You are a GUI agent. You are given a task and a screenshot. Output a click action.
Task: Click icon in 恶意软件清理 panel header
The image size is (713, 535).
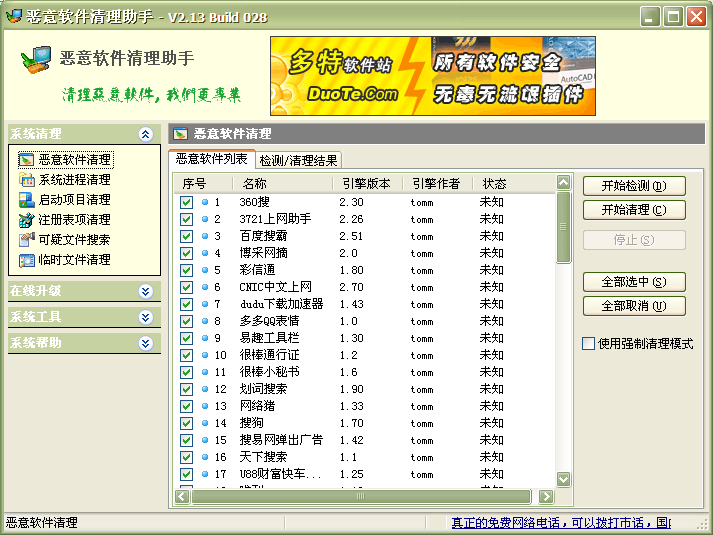point(181,134)
